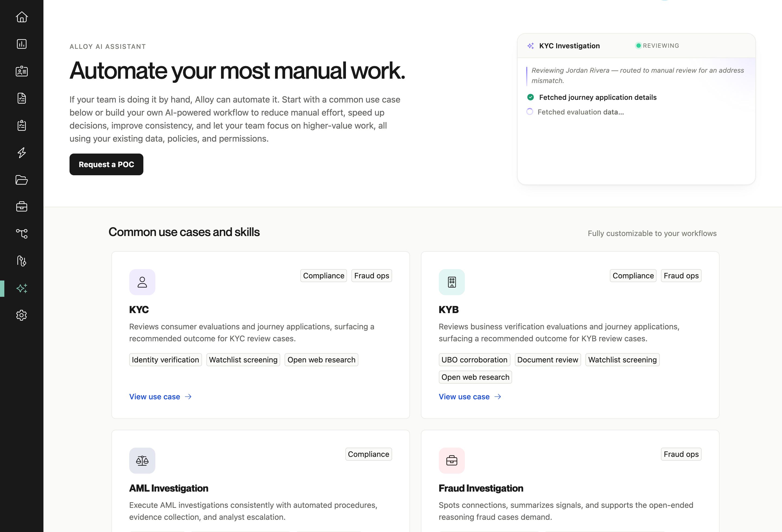Open the settings gear in sidebar
Image resolution: width=782 pixels, height=532 pixels.
(x=21, y=315)
